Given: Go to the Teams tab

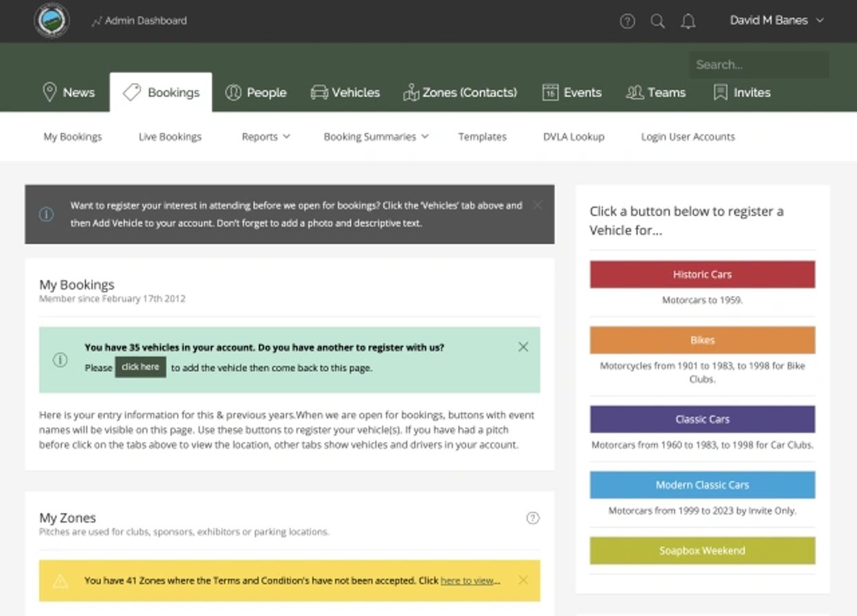Looking at the screenshot, I should tap(656, 93).
